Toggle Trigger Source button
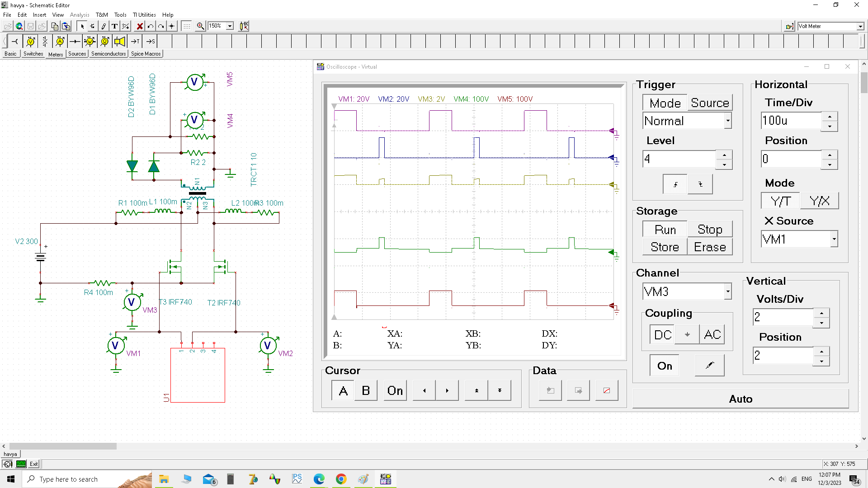Image resolution: width=868 pixels, height=488 pixels. (x=710, y=103)
